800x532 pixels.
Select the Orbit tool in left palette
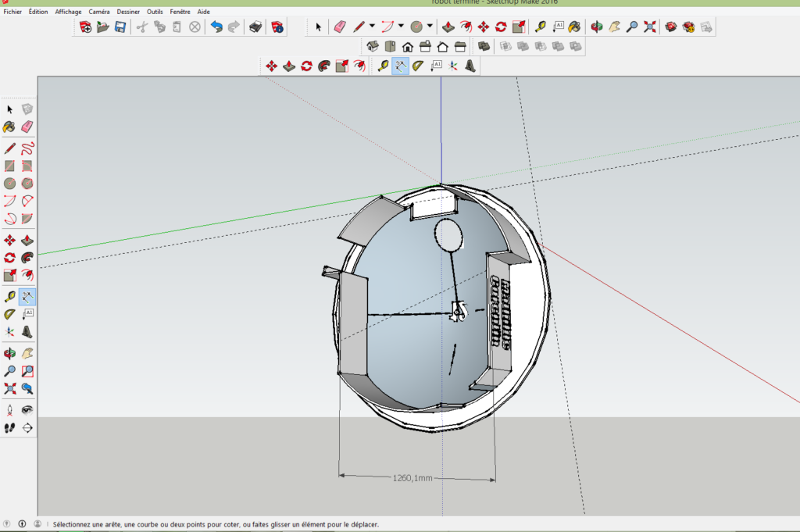(9, 353)
